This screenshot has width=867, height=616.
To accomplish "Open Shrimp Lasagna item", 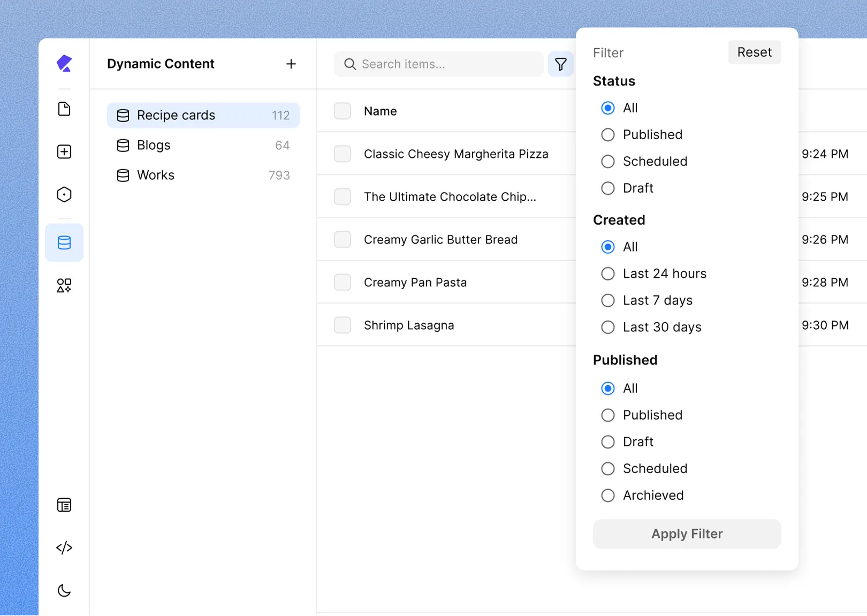I will (409, 325).
